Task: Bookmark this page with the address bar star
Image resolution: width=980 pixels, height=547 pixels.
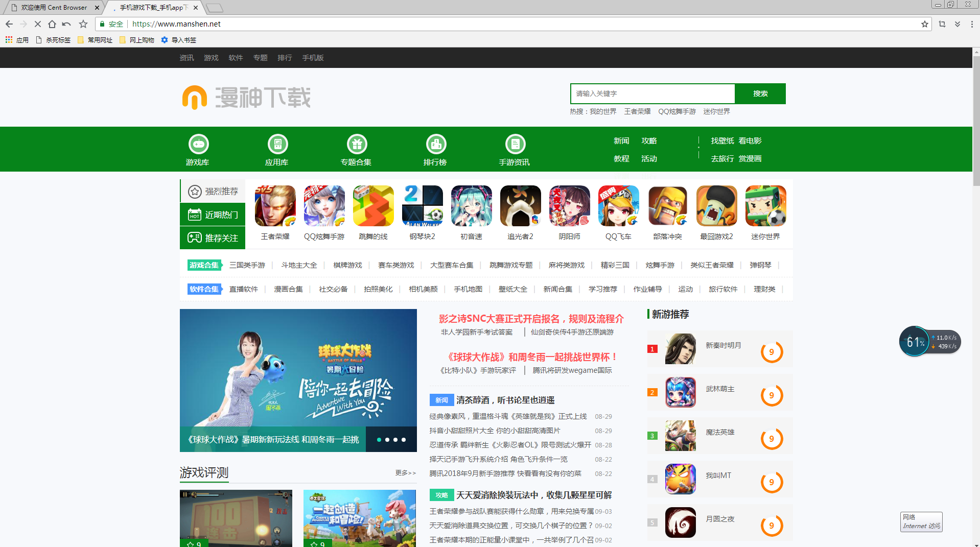Action: click(924, 24)
